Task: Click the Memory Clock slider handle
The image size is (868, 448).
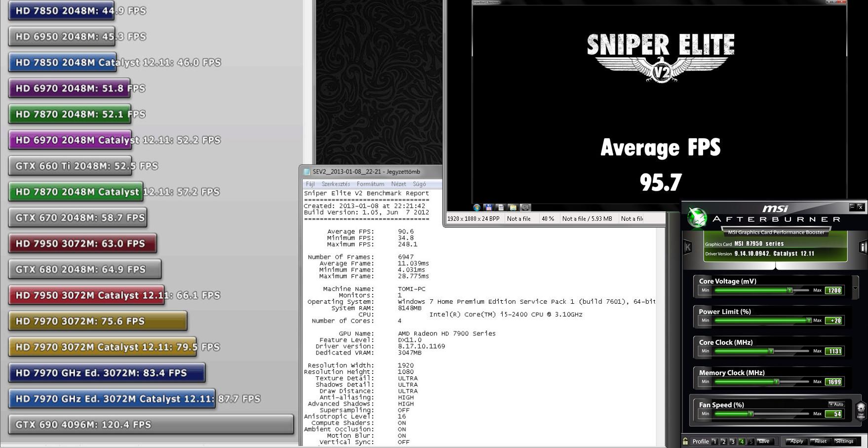Action: click(x=776, y=382)
